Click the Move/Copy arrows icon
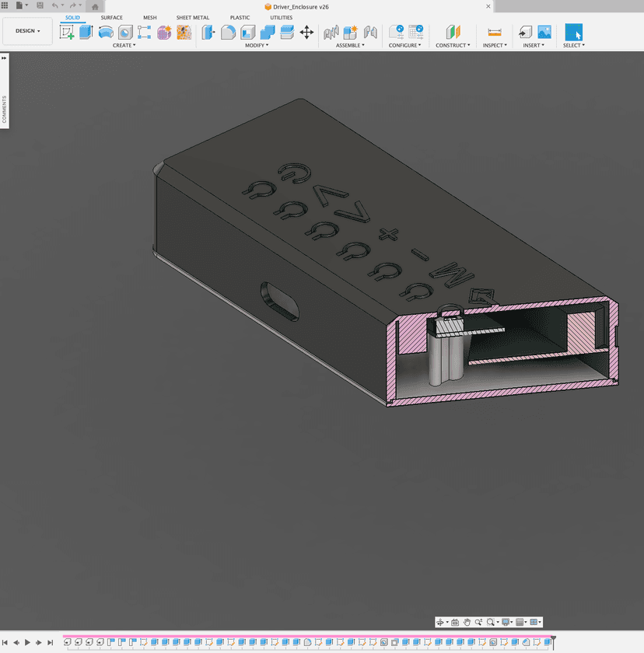Screen dimensions: 644x653 click(306, 32)
